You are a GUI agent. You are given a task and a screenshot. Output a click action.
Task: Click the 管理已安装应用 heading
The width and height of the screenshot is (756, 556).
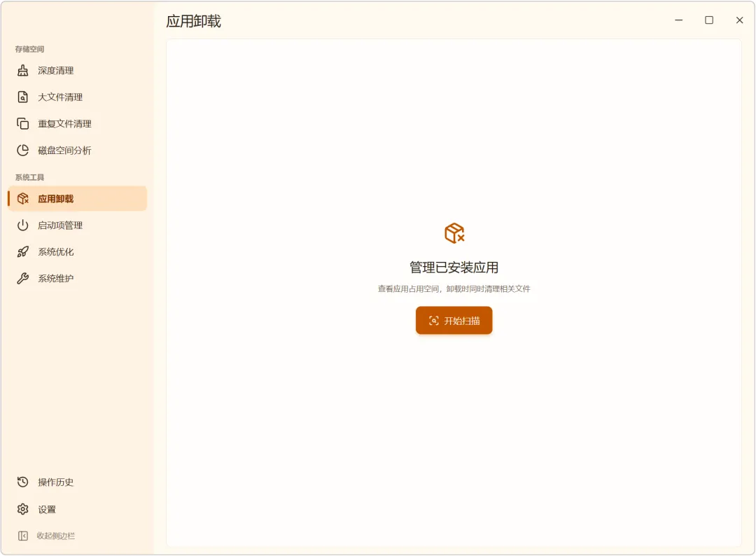(x=454, y=267)
